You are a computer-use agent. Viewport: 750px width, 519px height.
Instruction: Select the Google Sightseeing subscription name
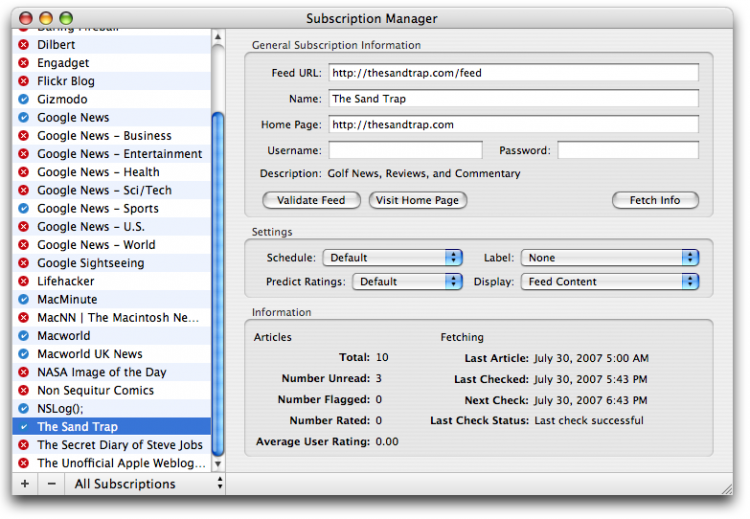coord(91,263)
